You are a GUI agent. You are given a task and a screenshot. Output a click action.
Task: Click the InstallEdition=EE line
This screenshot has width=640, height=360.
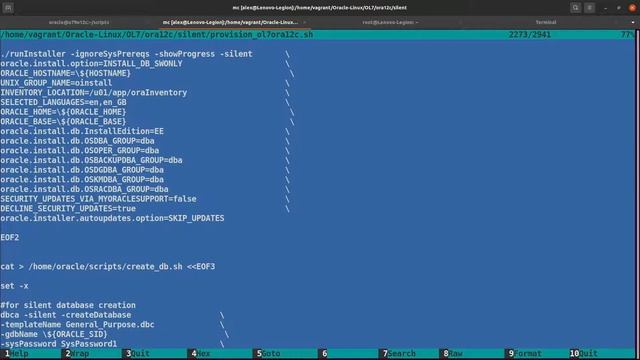82,131
